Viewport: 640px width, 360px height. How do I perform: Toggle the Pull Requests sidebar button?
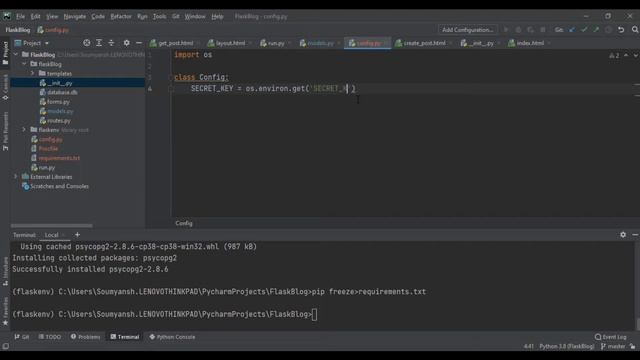5,131
